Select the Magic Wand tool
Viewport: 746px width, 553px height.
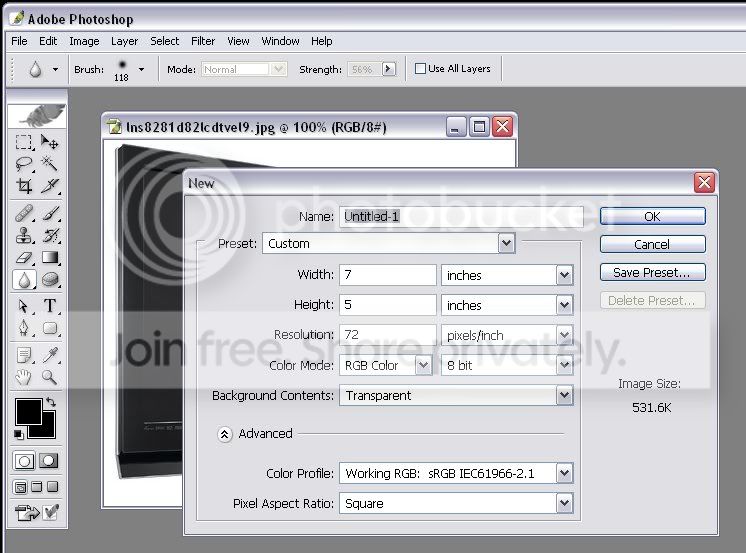[x=49, y=164]
